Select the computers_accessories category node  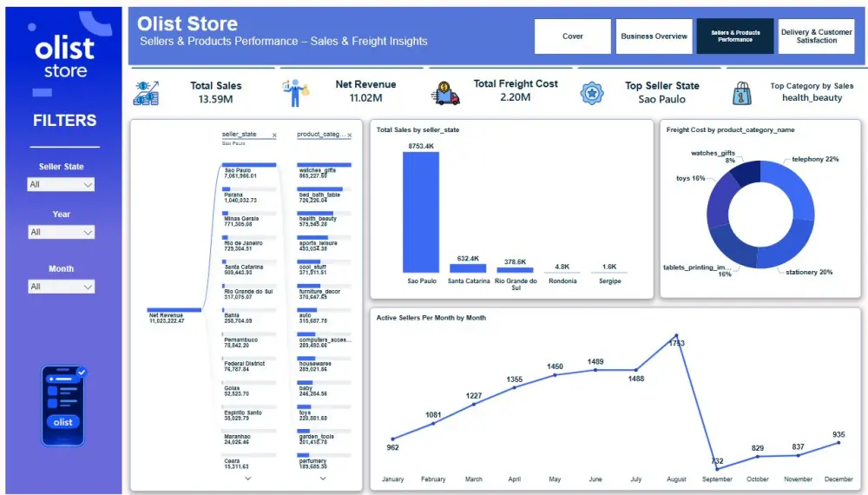(x=325, y=340)
